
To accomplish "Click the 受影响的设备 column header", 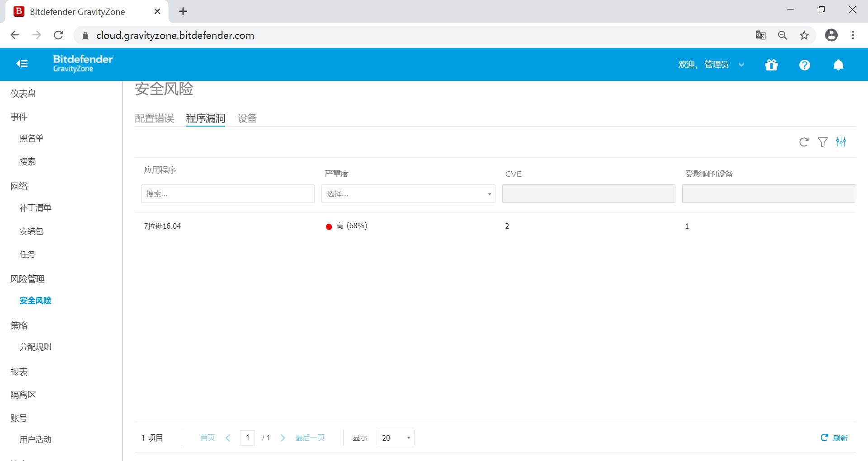I will (709, 174).
